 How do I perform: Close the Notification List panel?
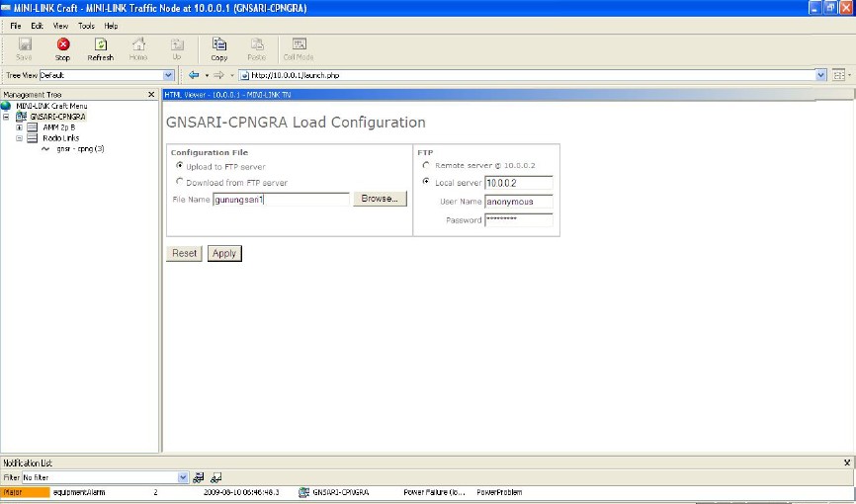pos(847,462)
